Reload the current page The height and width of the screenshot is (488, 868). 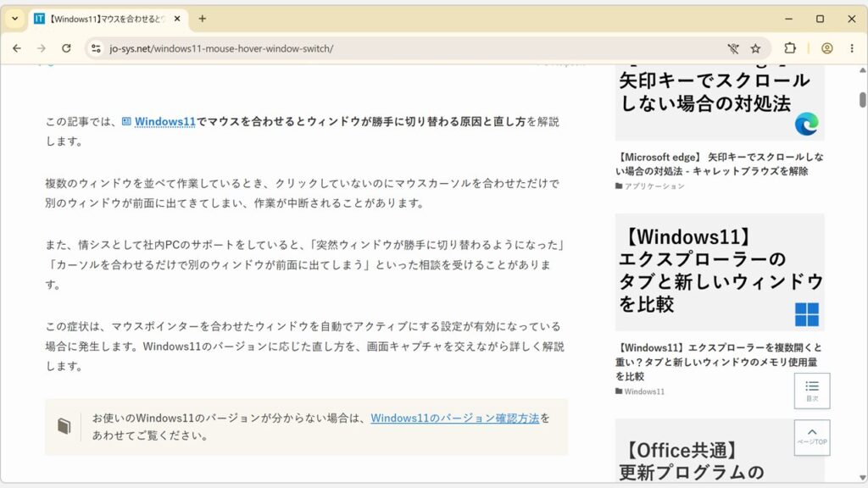coord(66,48)
